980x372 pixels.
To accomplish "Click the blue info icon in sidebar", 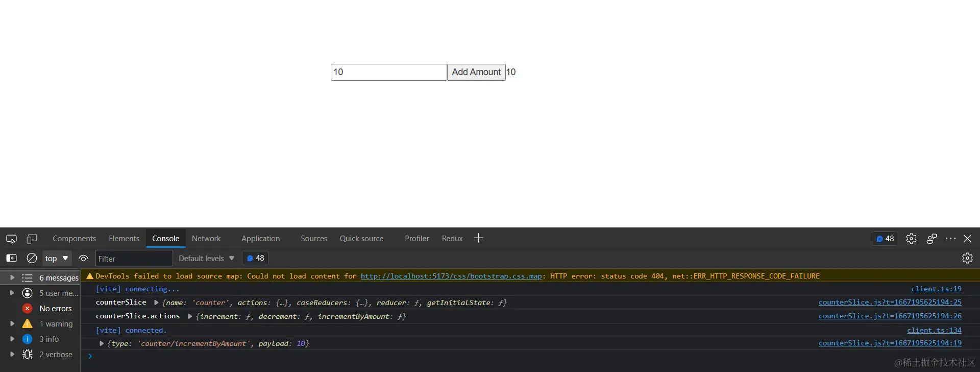I will [x=27, y=339].
